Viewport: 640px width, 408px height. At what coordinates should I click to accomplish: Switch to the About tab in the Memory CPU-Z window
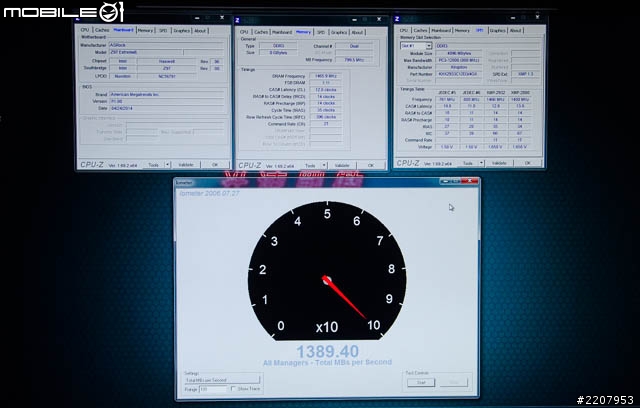(x=357, y=32)
